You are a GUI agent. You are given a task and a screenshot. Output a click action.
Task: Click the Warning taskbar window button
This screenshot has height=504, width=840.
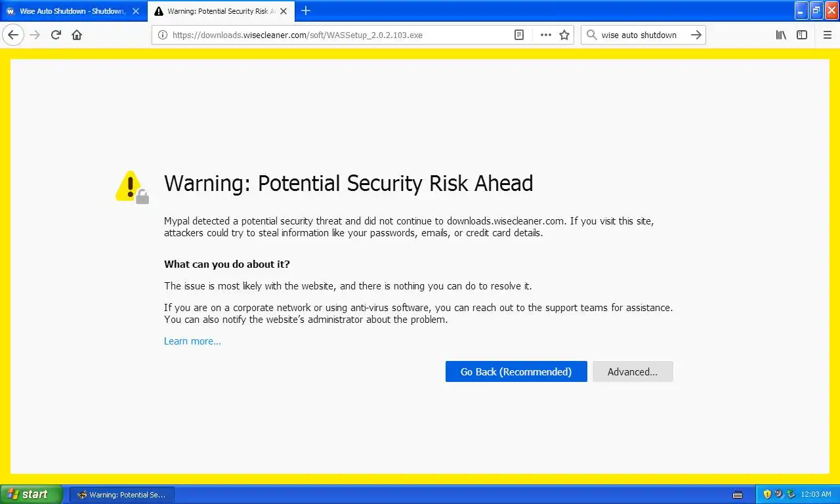pos(122,494)
